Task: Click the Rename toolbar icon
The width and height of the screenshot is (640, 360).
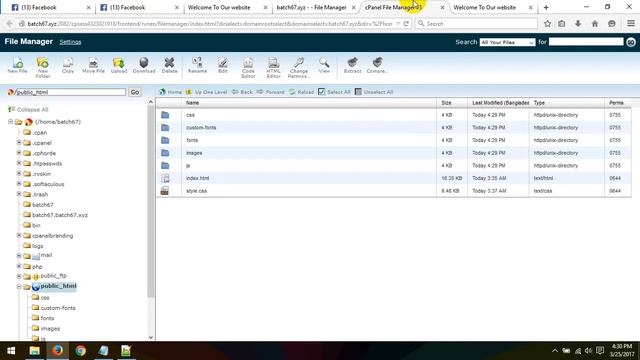Action: (x=198, y=65)
